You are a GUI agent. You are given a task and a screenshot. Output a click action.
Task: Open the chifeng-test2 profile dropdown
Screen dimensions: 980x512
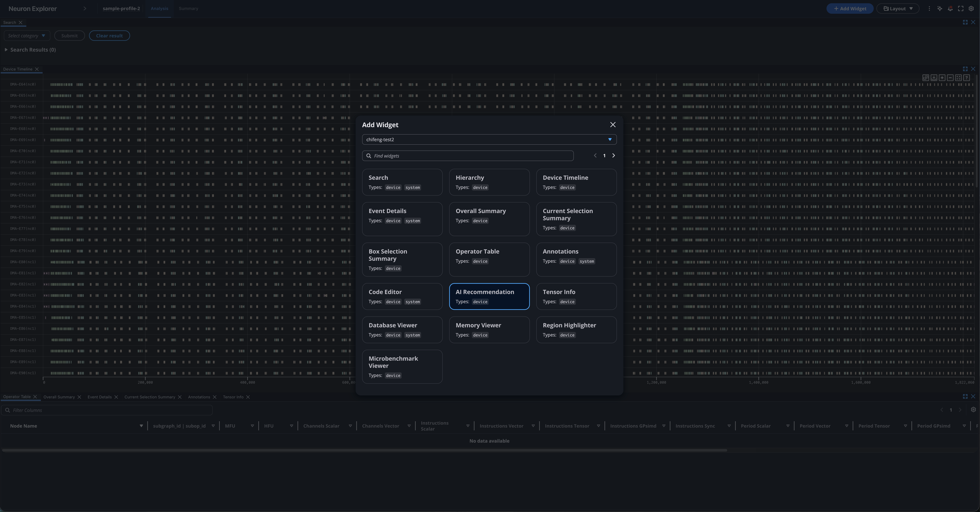pos(489,140)
